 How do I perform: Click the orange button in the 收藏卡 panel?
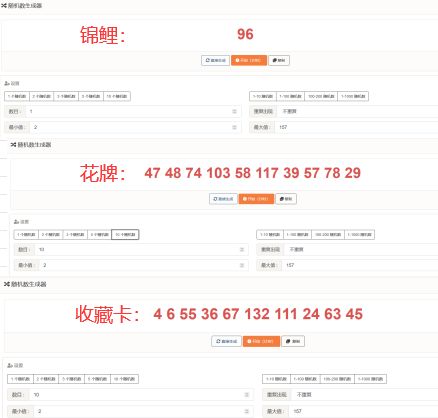[261, 341]
